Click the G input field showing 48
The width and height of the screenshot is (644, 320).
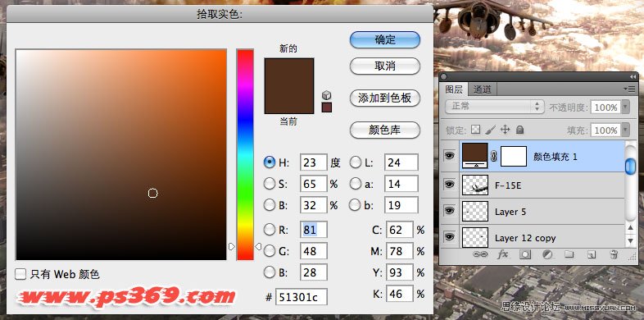313,250
